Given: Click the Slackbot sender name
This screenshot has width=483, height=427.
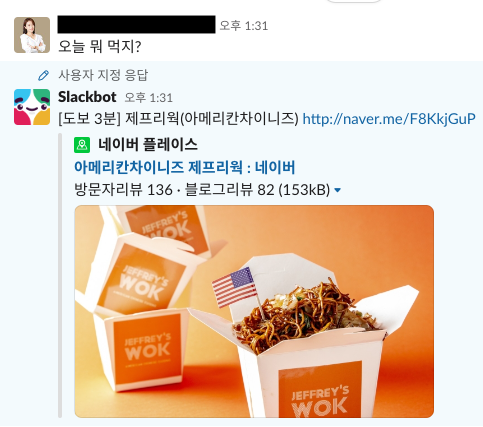Looking at the screenshot, I should (x=87, y=97).
